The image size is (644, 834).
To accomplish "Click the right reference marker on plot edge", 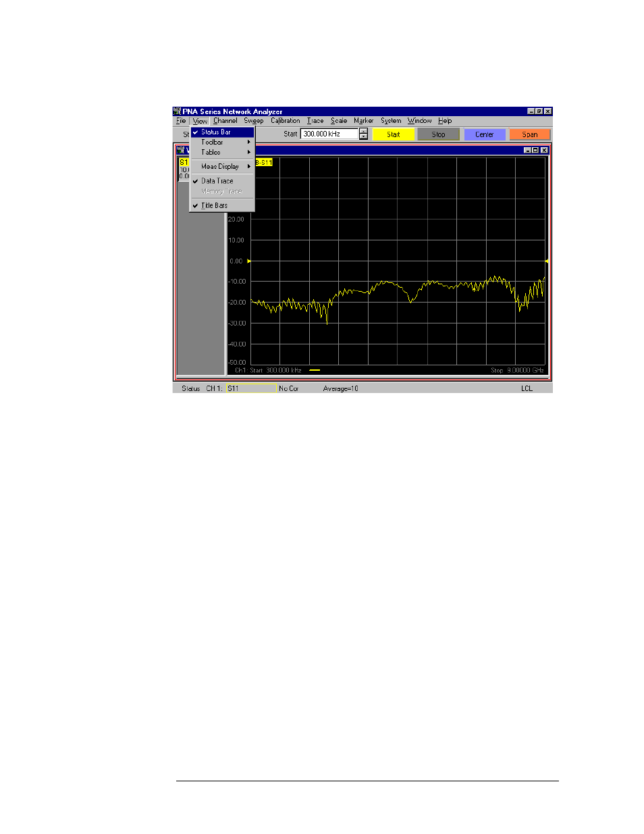I will pyautogui.click(x=546, y=261).
